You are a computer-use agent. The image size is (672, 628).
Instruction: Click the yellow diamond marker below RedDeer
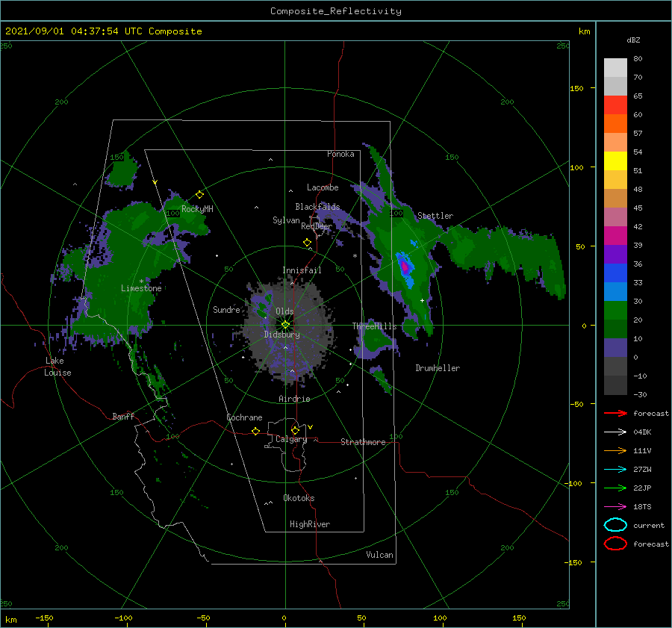(x=308, y=243)
